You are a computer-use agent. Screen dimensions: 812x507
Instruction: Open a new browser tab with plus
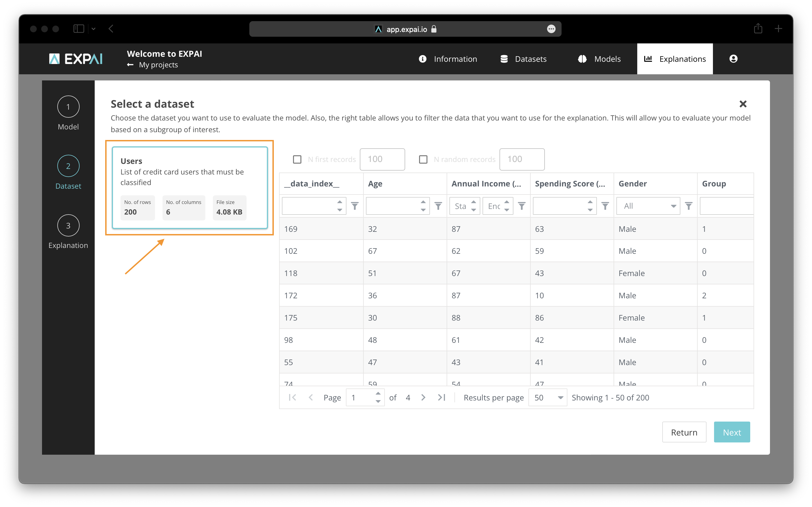tap(779, 29)
